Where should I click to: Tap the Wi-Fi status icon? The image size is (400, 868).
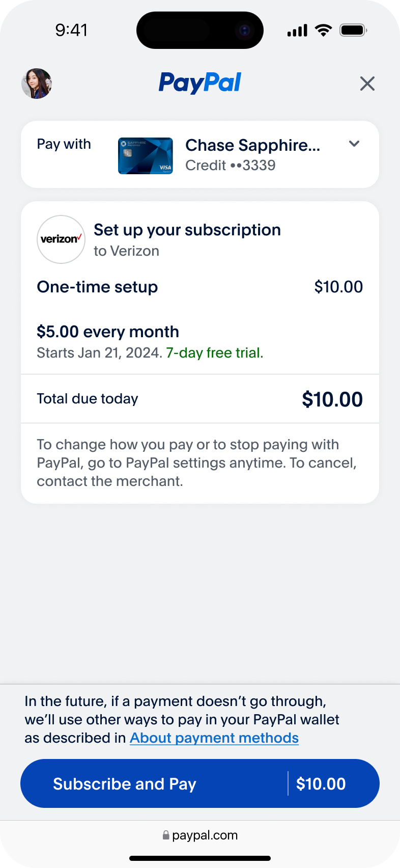(x=323, y=30)
